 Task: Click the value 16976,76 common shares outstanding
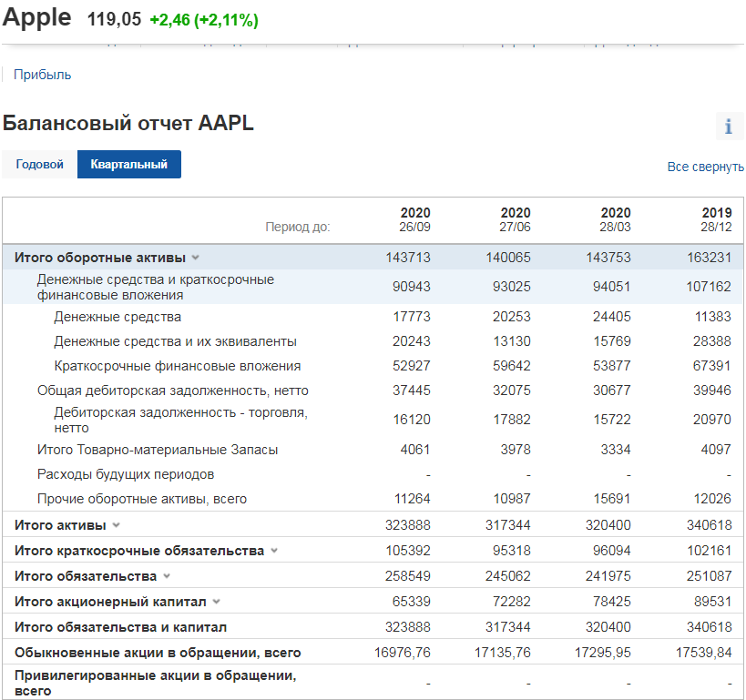[x=402, y=653]
